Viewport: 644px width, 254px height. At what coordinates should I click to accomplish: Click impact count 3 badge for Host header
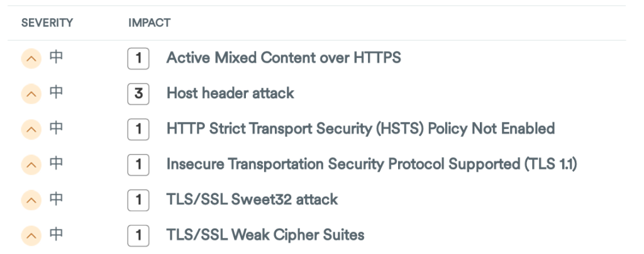pyautogui.click(x=138, y=94)
